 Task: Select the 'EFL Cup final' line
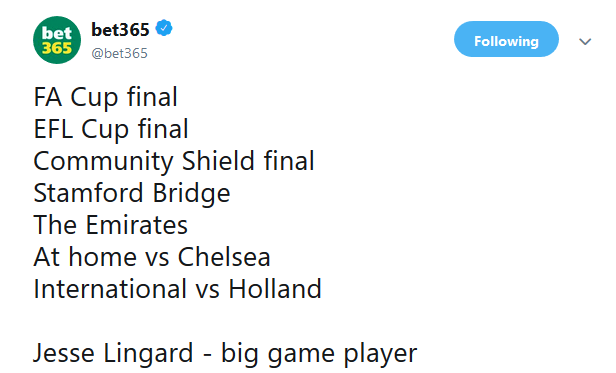click(111, 129)
